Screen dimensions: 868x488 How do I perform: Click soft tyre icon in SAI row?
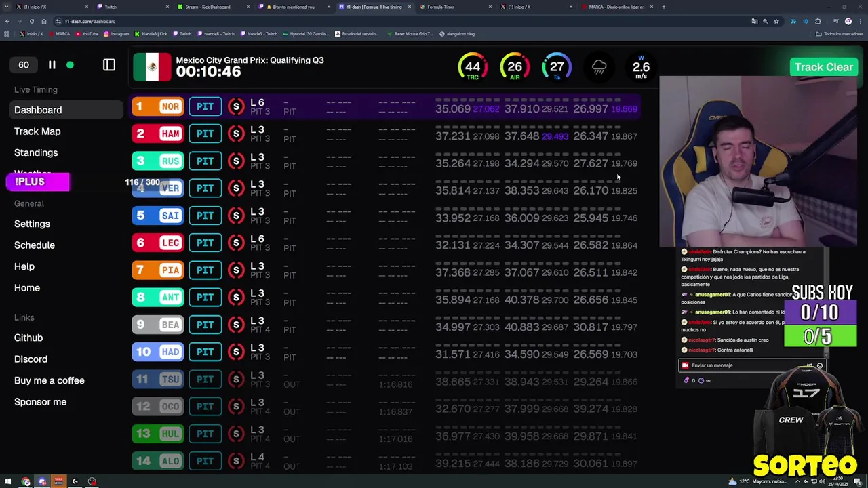tap(236, 216)
